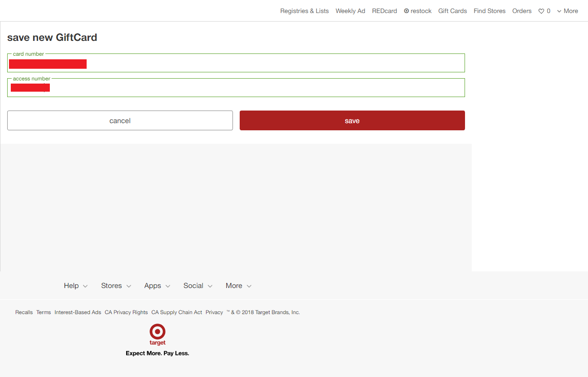Click the cancel button

click(120, 120)
